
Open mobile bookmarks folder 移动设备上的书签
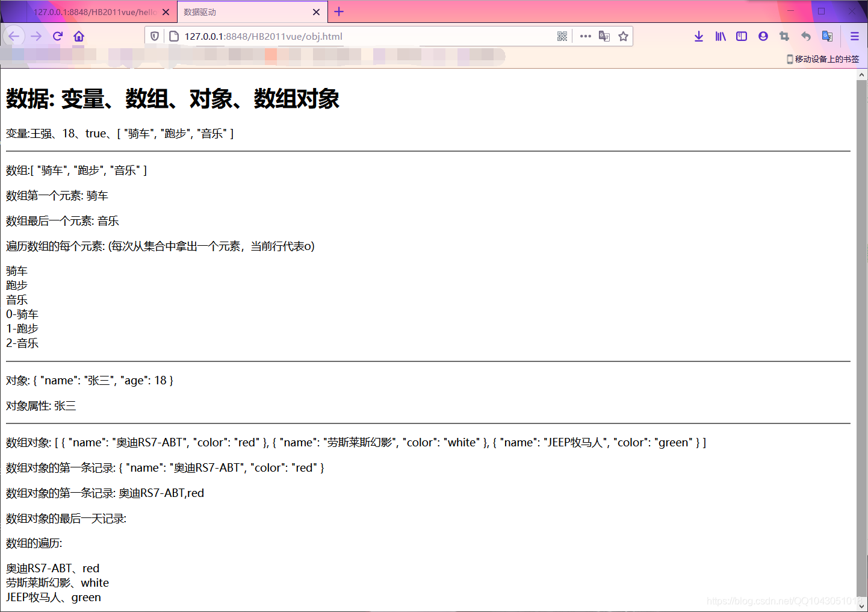(x=823, y=59)
